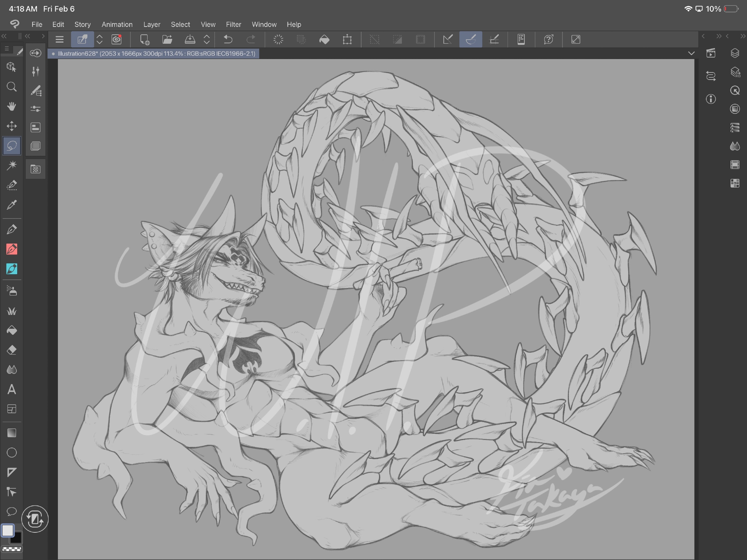Tap the floating rotate/edit round button
This screenshot has height=560, width=747.
coord(35,519)
